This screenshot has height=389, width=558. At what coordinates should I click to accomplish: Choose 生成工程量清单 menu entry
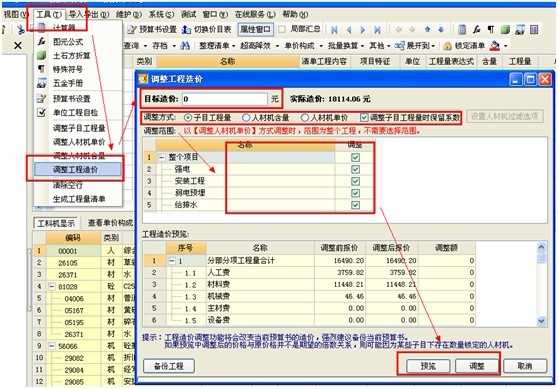click(79, 199)
